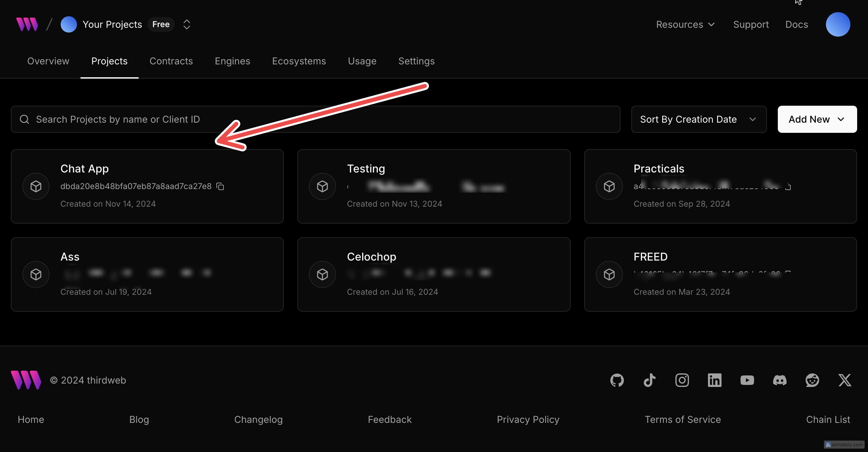Image resolution: width=868 pixels, height=452 pixels.
Task: Click the Your Projects team name
Action: coord(112,24)
